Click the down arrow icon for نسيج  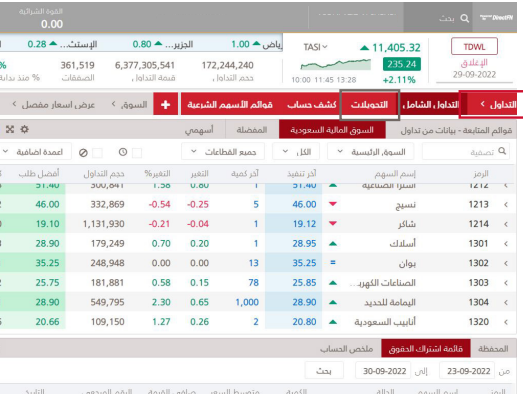[x=333, y=204]
